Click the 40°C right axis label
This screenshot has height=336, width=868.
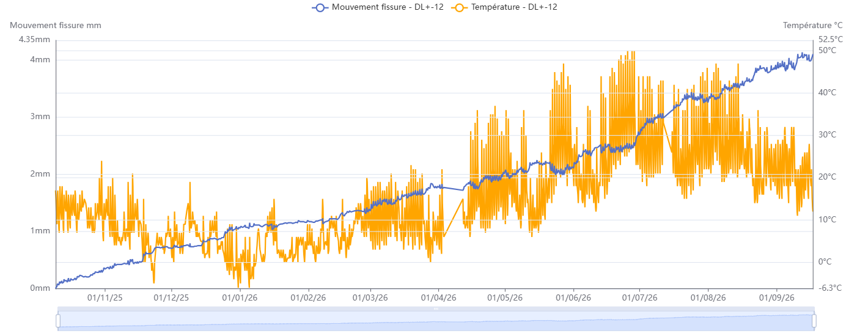[828, 93]
